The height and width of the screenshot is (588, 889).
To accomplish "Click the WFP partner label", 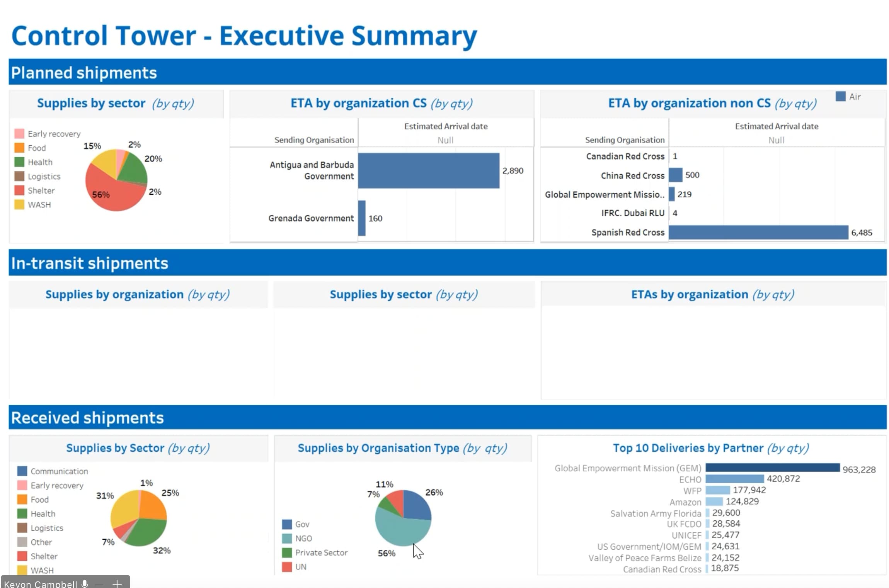I will (x=692, y=491).
